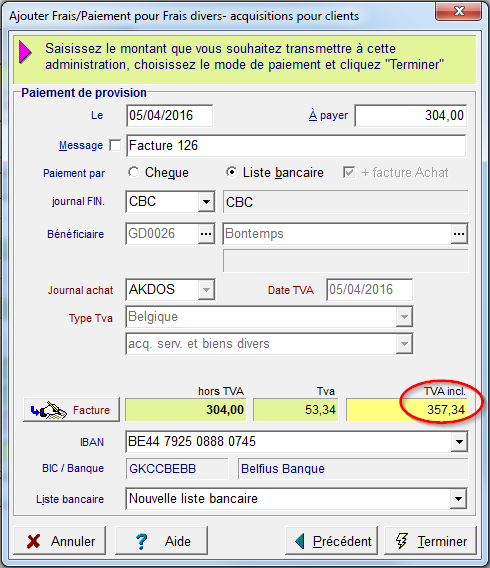The height and width of the screenshot is (568, 490).
Task: Click the lightning bolt Terminer icon
Action: (x=401, y=541)
